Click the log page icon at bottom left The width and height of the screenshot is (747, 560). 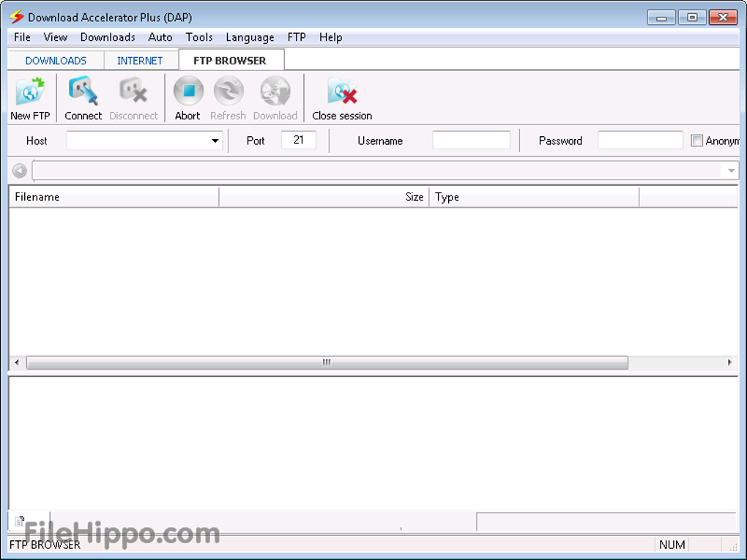pos(20,521)
